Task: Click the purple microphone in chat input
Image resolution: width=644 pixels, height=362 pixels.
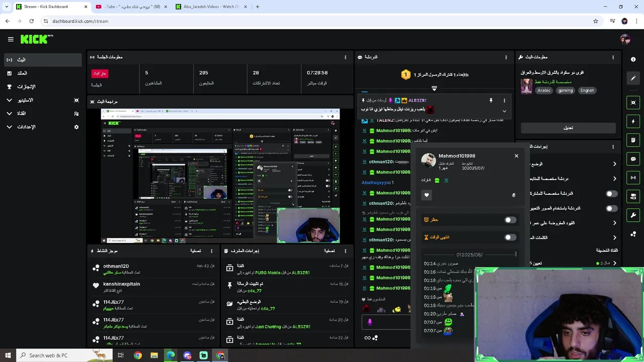Action: click(x=370, y=322)
